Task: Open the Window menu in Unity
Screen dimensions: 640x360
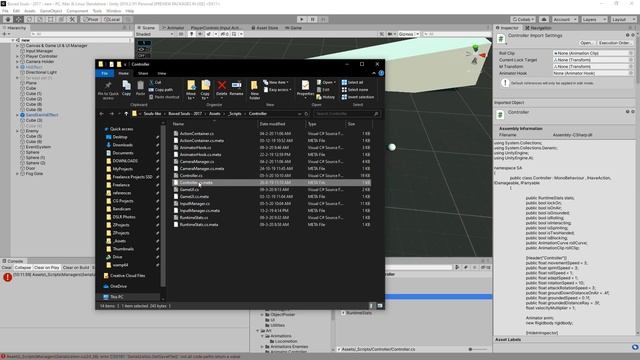Action: pyautogui.click(x=113, y=11)
